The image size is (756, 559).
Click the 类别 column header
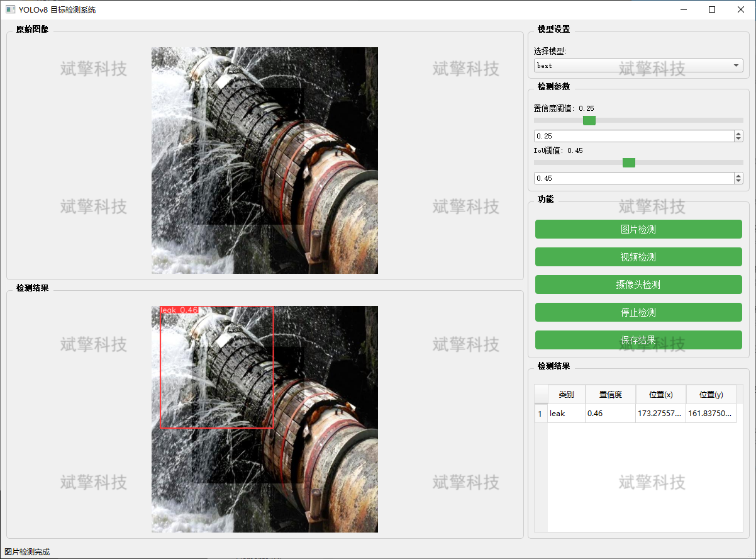[x=566, y=395]
